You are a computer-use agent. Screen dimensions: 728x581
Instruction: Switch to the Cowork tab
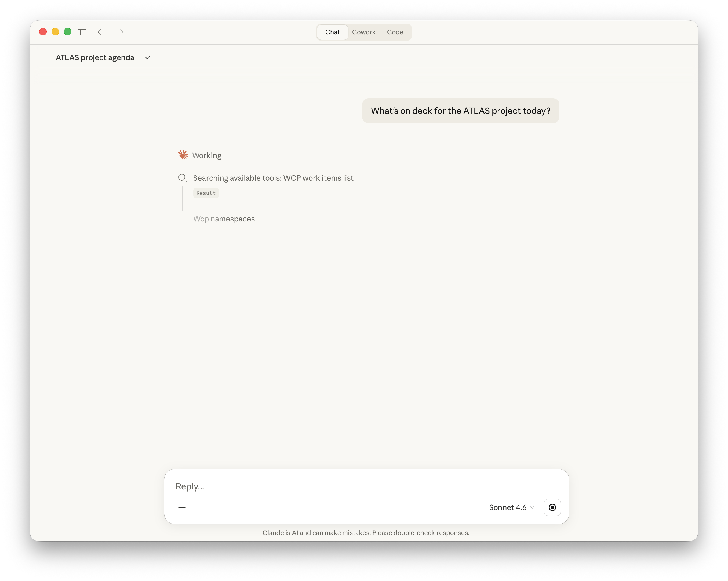click(364, 32)
